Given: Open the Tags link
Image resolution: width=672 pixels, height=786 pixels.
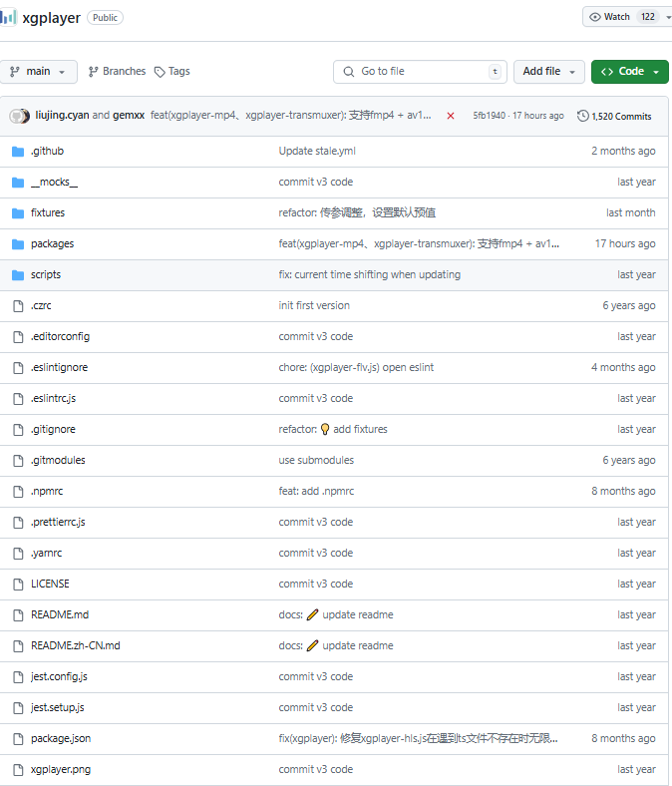Looking at the screenshot, I should [x=171, y=72].
